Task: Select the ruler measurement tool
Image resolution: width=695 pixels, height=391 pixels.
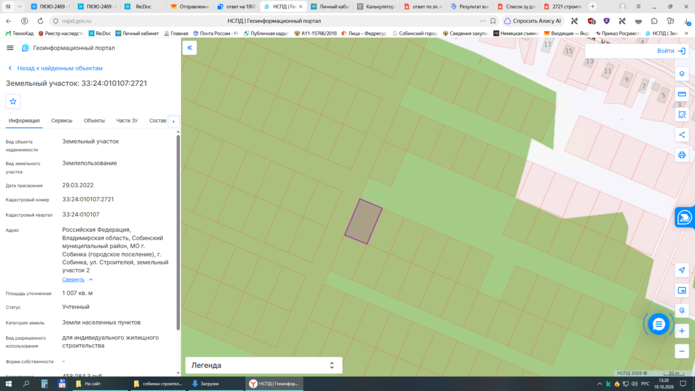Action: click(x=682, y=94)
